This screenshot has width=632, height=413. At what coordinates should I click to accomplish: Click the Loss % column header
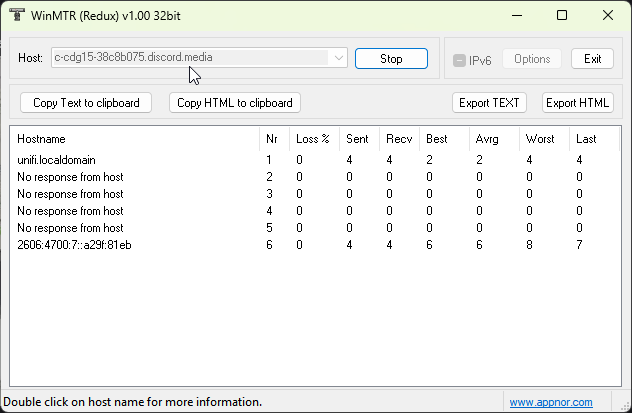[314, 139]
